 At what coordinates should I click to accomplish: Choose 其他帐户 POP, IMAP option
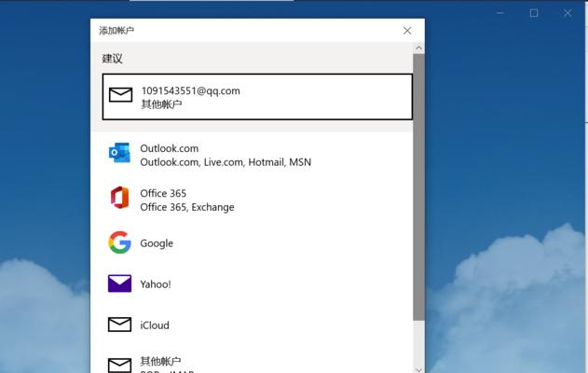(x=257, y=361)
